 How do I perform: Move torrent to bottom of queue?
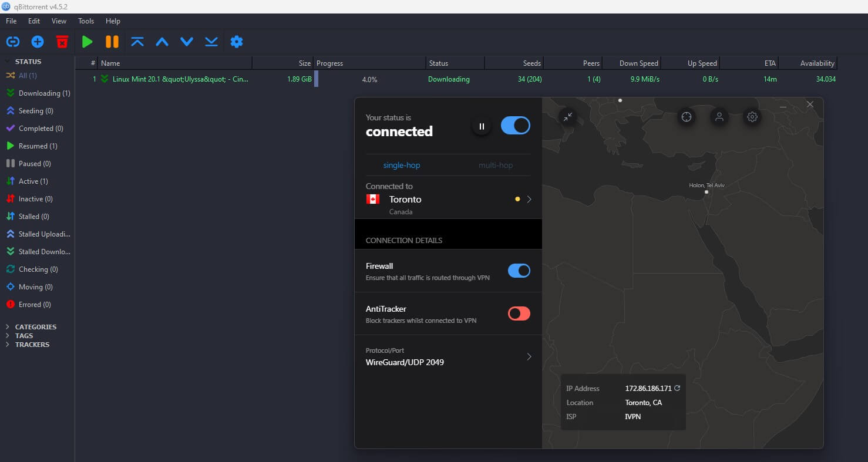tap(211, 42)
